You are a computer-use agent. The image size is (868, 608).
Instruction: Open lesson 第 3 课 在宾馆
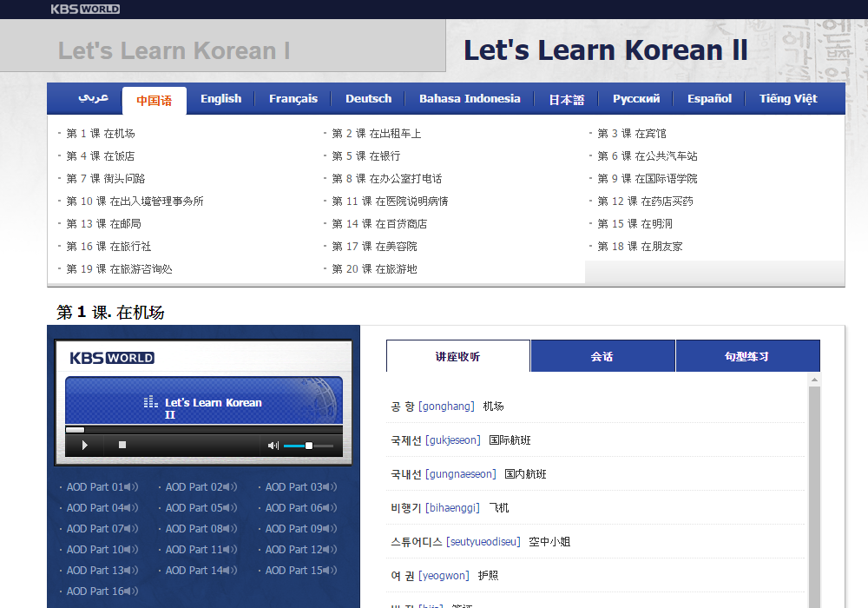pos(632,134)
